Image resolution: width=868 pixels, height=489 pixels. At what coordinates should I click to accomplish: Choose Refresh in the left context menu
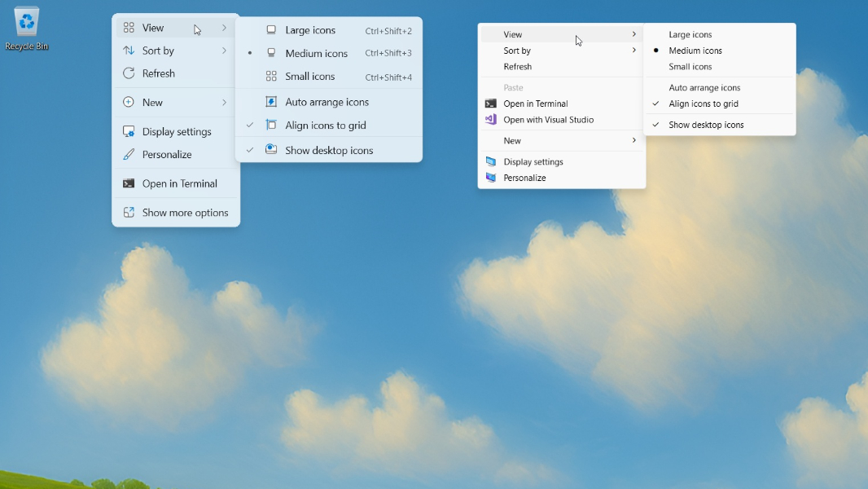click(x=176, y=73)
